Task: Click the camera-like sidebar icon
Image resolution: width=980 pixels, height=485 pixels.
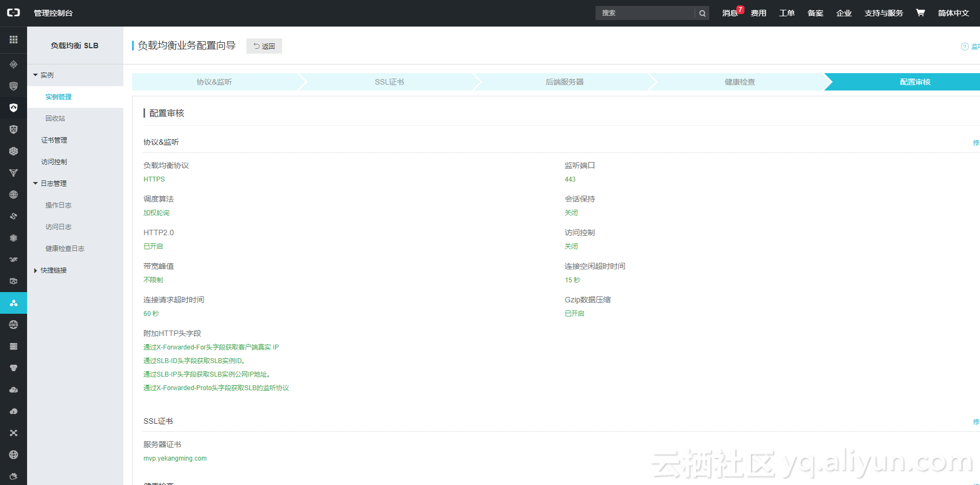Action: pyautogui.click(x=14, y=281)
